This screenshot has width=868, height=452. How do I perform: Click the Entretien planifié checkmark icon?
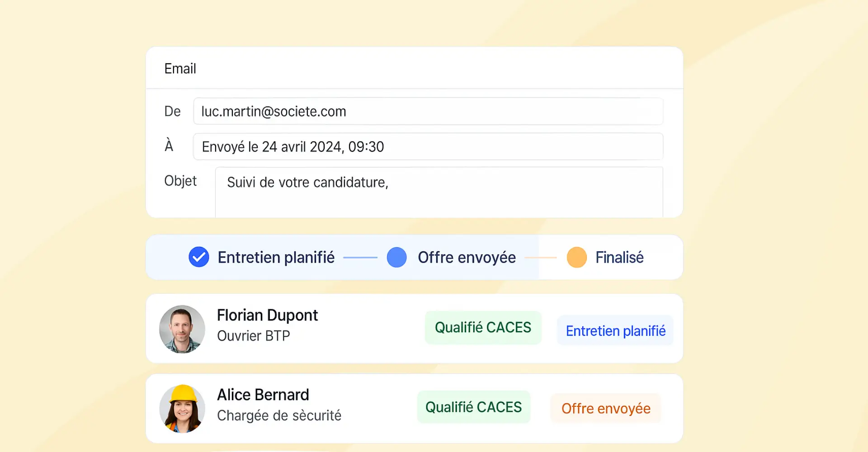coord(199,257)
